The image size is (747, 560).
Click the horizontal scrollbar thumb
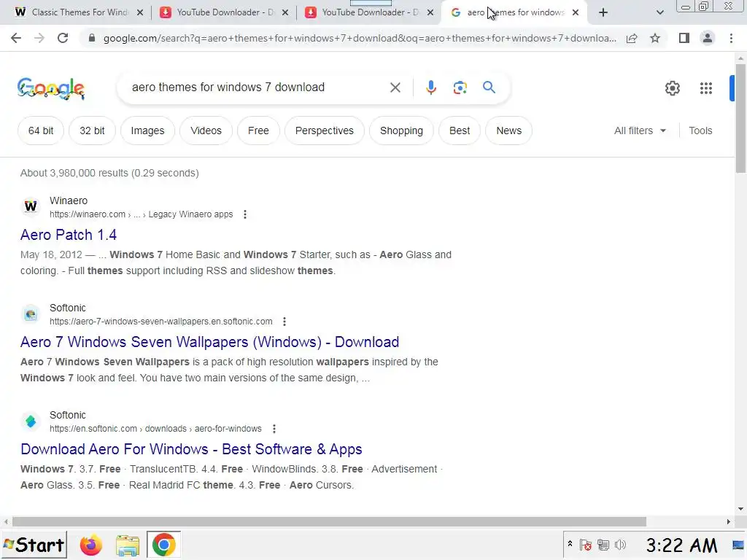pos(329,522)
